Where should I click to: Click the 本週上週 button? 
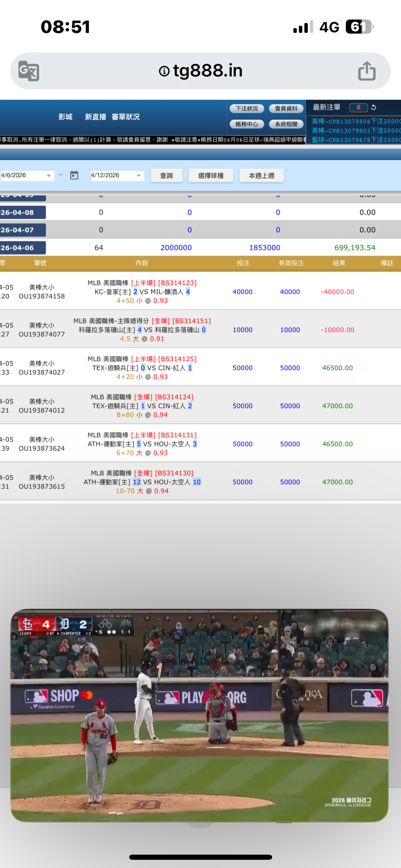(x=261, y=176)
